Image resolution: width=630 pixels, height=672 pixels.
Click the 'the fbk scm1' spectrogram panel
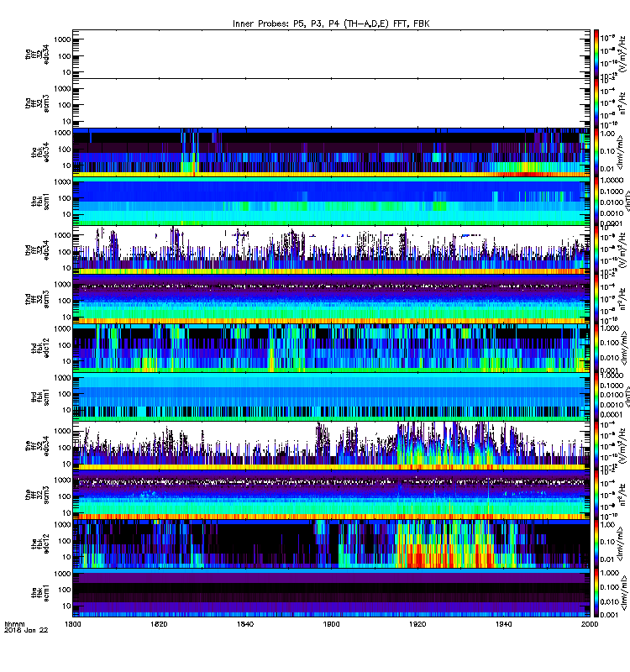331,593
